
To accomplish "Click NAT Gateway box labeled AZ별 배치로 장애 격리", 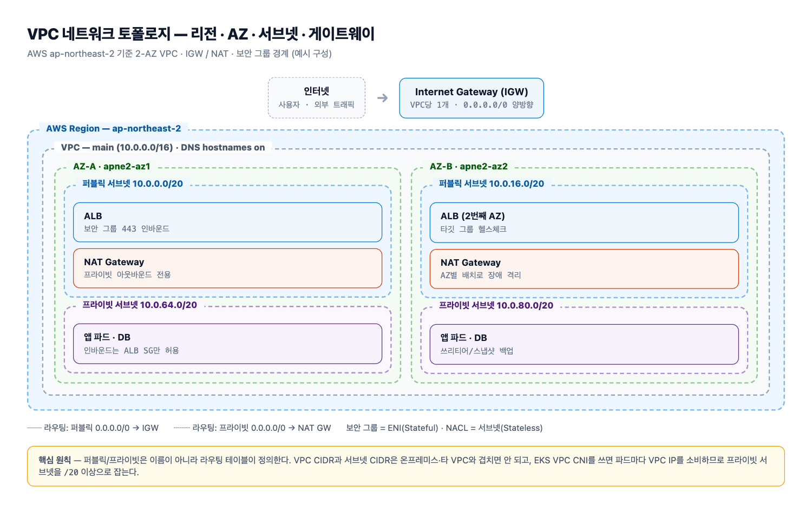I will (x=584, y=269).
